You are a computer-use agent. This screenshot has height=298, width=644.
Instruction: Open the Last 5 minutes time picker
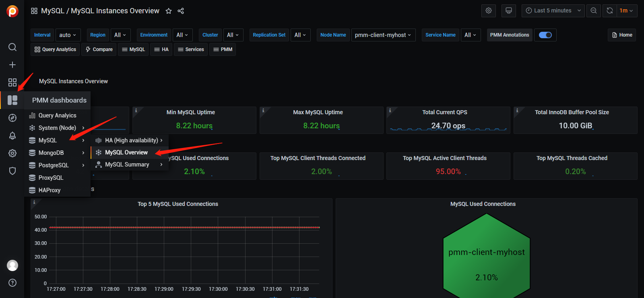pos(553,11)
